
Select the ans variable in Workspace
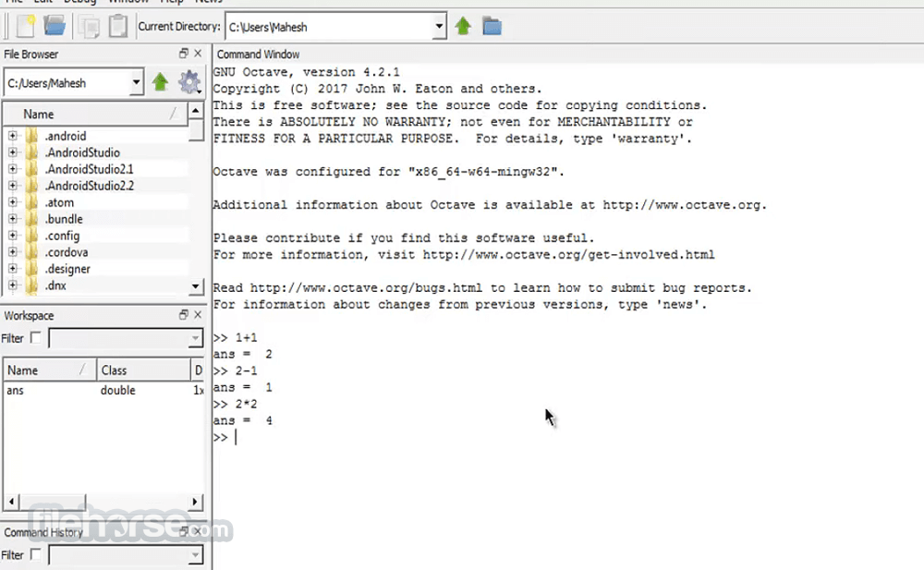16,390
